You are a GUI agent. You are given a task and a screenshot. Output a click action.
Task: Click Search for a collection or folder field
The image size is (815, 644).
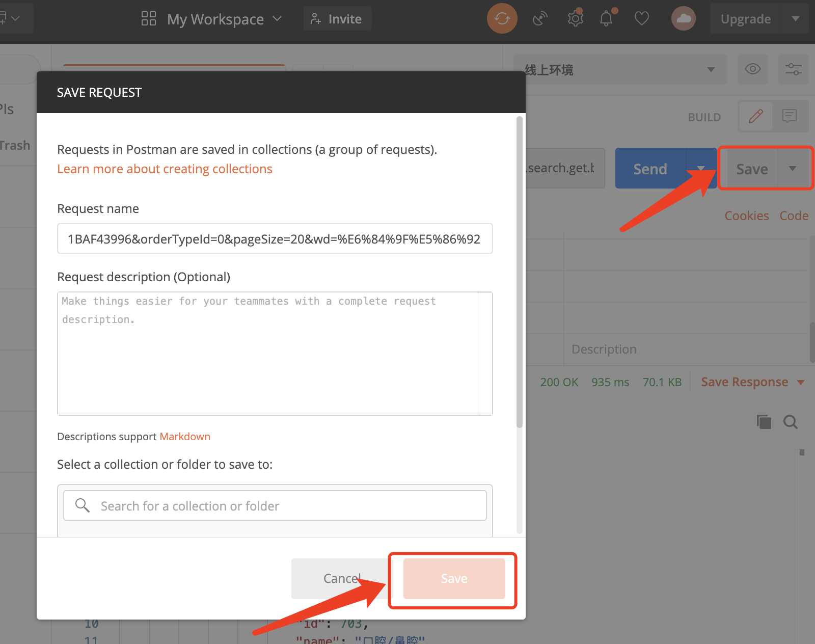click(275, 505)
